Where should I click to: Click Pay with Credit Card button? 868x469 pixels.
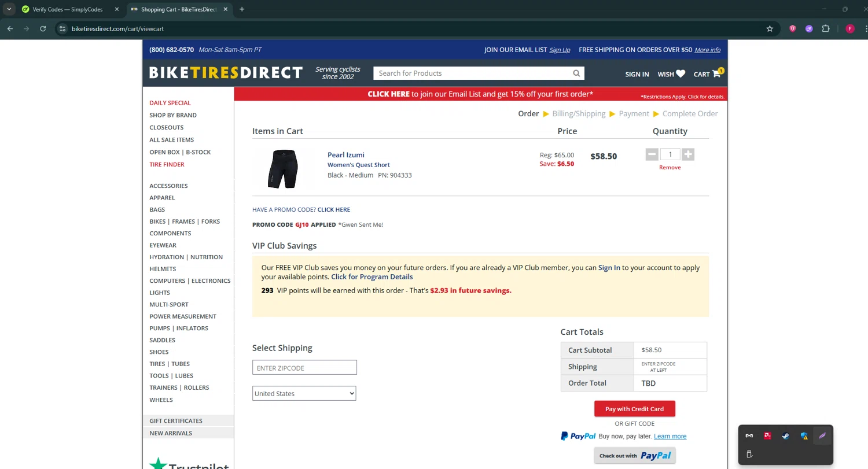634,409
